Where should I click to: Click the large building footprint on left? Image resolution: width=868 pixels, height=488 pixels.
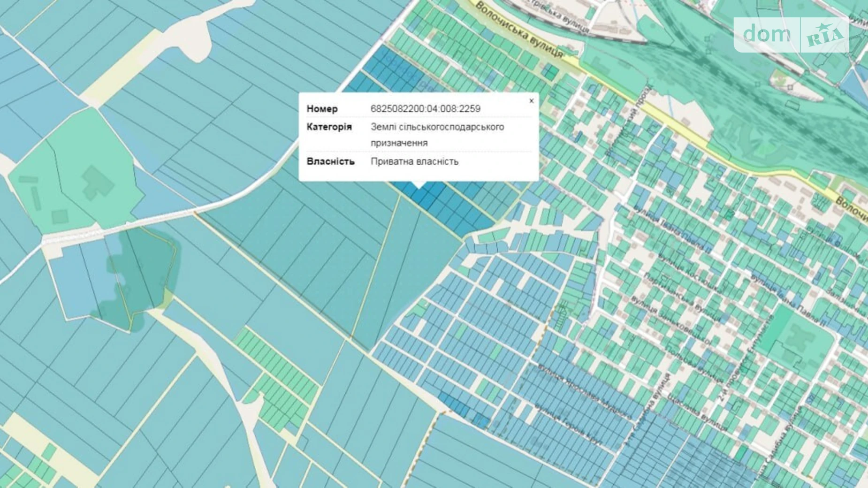pos(97,183)
